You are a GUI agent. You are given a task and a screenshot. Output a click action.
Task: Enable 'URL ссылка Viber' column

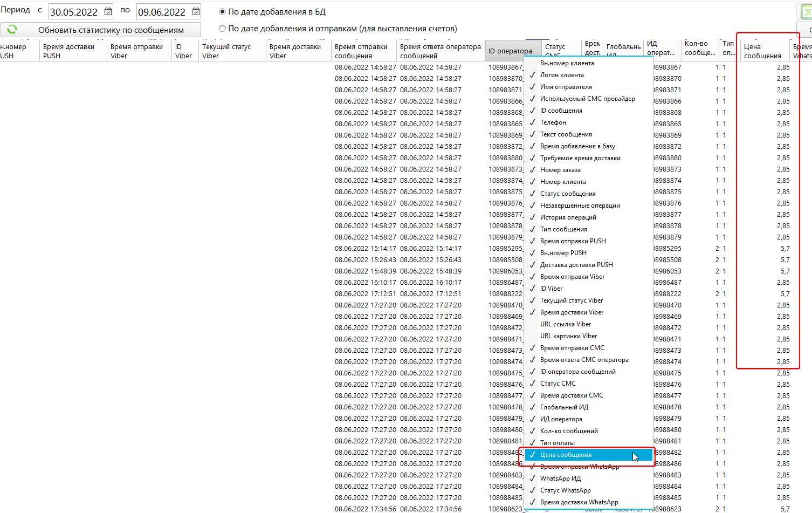click(x=565, y=324)
